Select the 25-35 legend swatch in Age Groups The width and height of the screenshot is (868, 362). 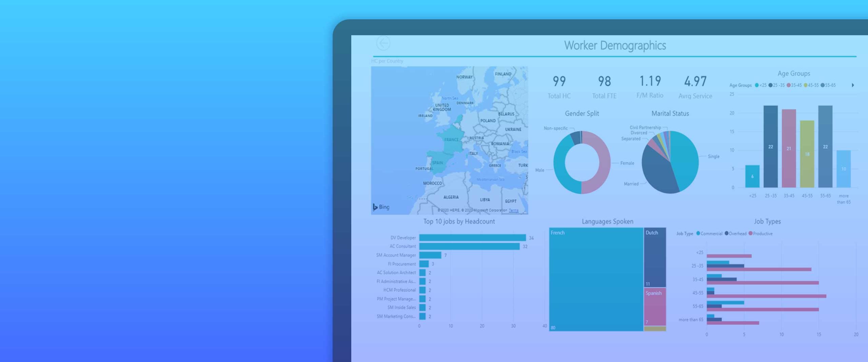click(770, 85)
